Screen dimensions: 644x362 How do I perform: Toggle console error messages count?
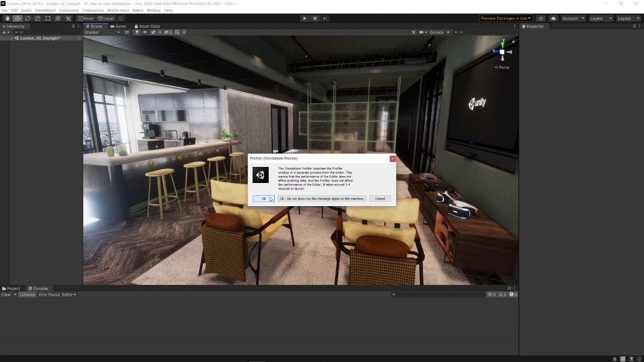(513, 295)
